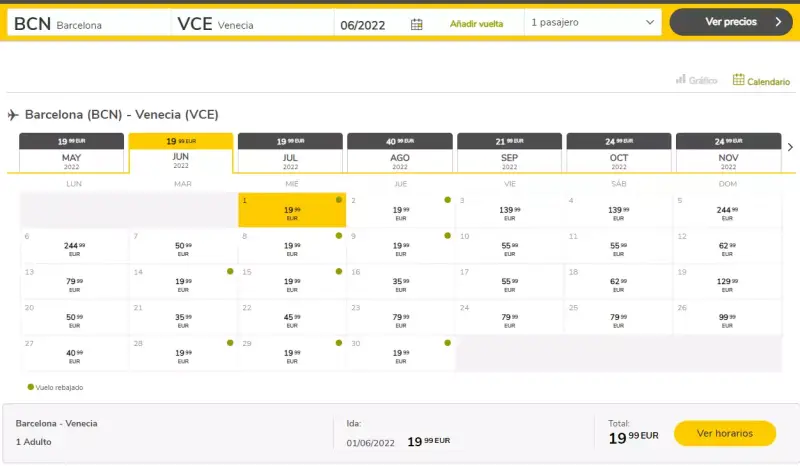Viewport: 800px width, 466px height.
Task: Select the OCT 2022 month tab
Action: coord(619,153)
